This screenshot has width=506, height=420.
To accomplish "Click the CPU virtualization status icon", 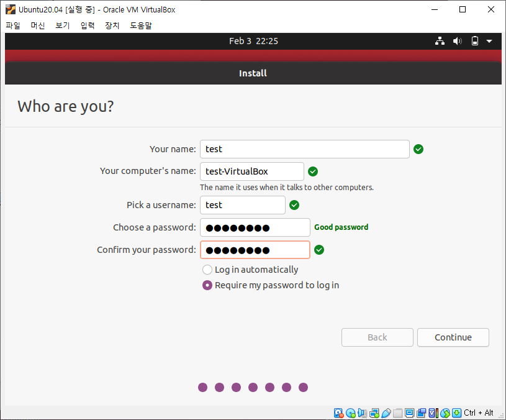I will click(x=433, y=413).
